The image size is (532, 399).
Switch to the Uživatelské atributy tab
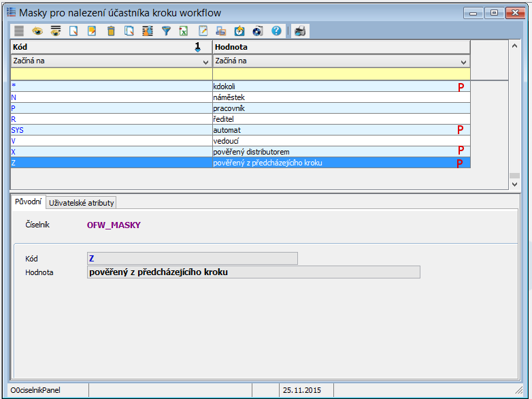(82, 203)
